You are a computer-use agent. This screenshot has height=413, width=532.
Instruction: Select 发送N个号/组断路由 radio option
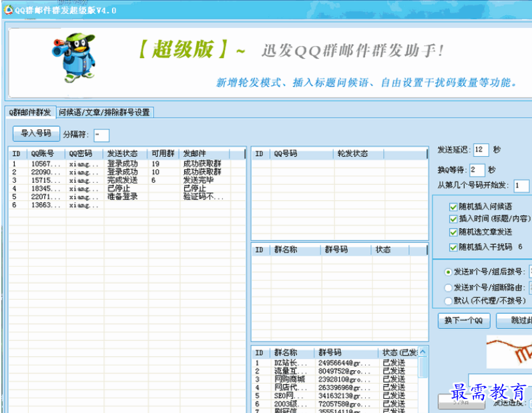(x=448, y=288)
